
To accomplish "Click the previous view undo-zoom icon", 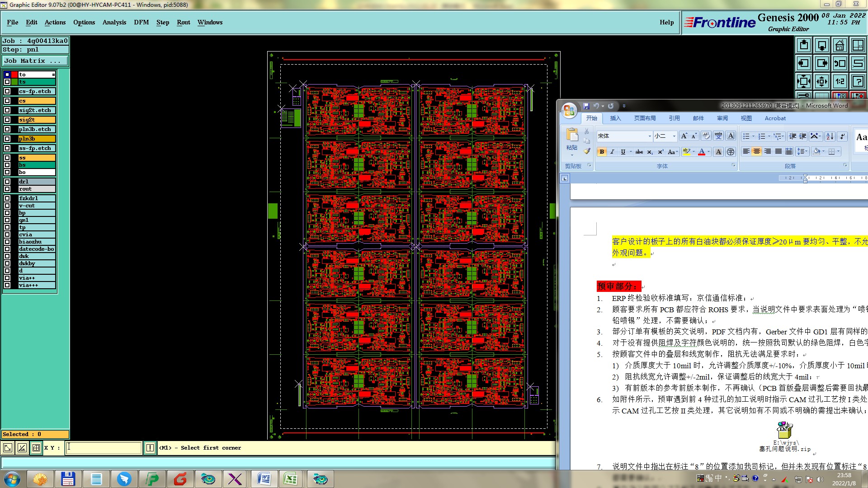I will tap(840, 63).
